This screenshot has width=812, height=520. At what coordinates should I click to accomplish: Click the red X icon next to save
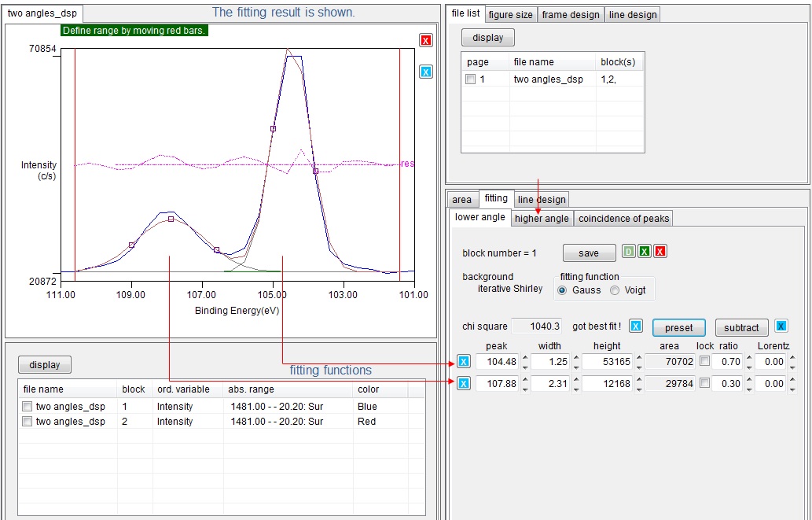click(660, 252)
